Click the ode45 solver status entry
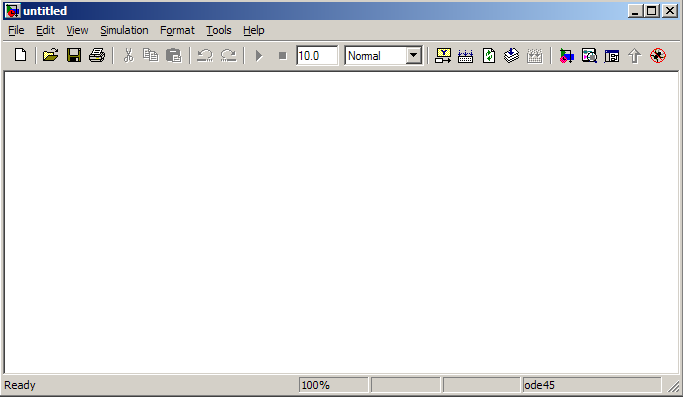The width and height of the screenshot is (683, 397). pos(592,385)
